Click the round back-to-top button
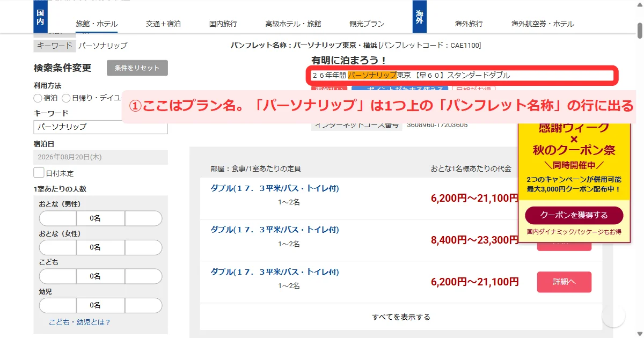 pyautogui.click(x=613, y=316)
